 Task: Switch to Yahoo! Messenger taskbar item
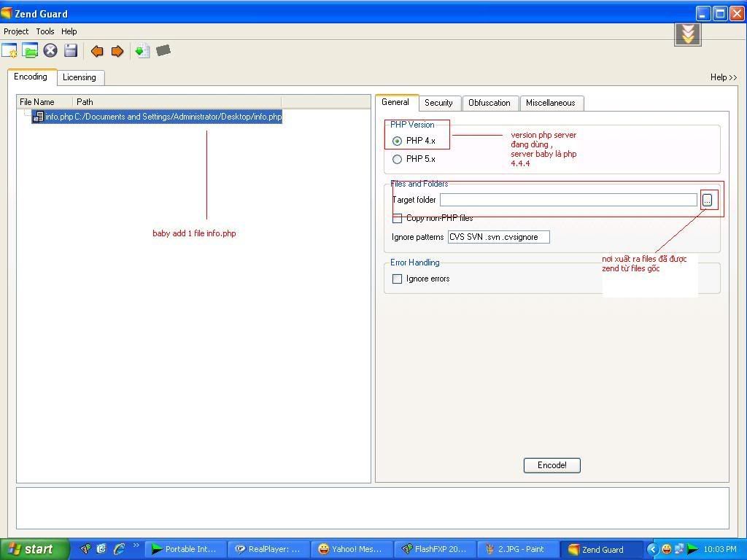pos(352,549)
